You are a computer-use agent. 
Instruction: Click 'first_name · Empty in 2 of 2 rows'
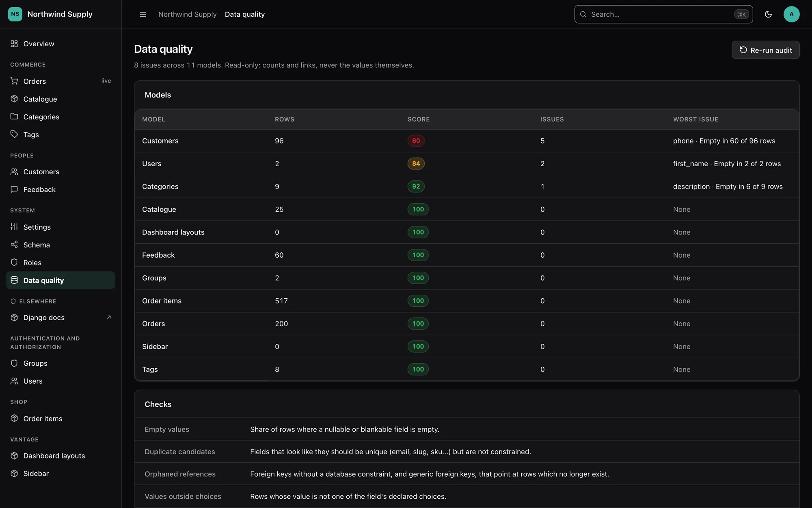pyautogui.click(x=727, y=164)
